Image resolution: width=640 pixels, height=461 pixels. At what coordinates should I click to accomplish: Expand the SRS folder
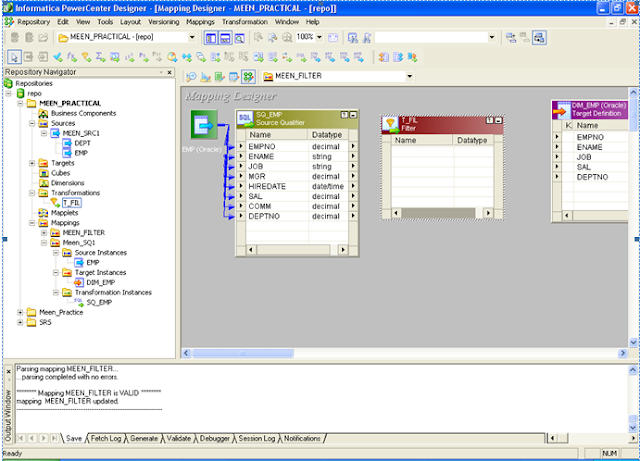[20, 322]
